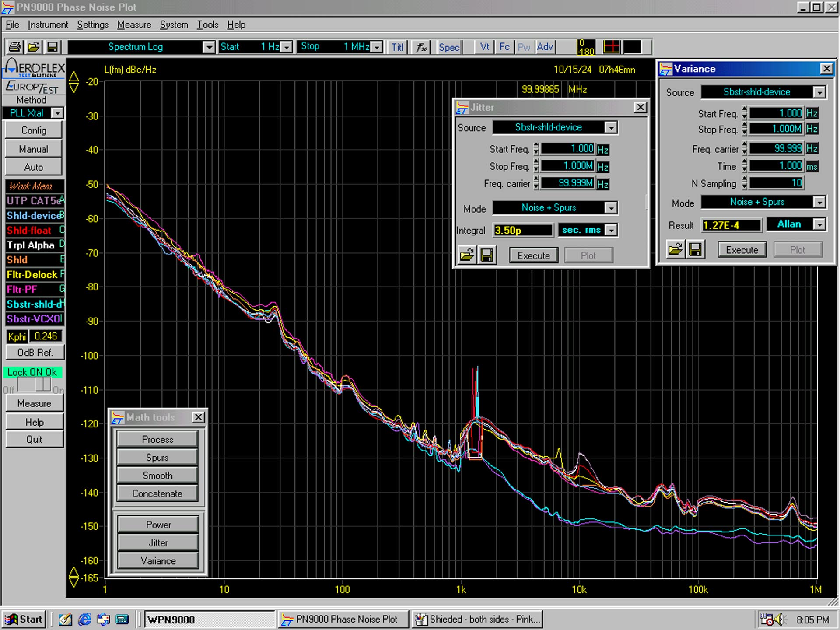
Task: Save result in Variance window
Action: pos(695,250)
